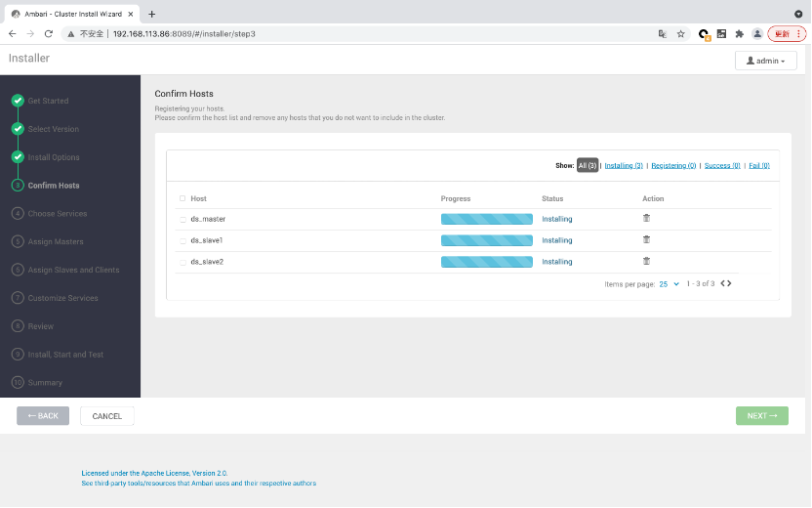Go to the next page of hosts
This screenshot has height=508, width=812.
(729, 284)
